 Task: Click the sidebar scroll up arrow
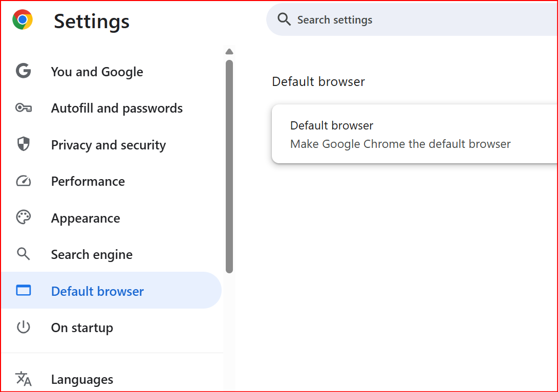coord(229,52)
